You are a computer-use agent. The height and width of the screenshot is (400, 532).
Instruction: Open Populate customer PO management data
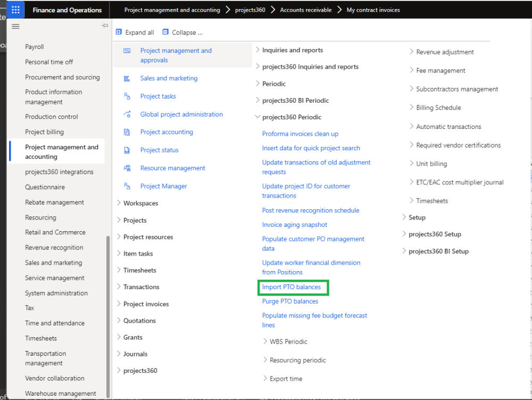tap(313, 243)
